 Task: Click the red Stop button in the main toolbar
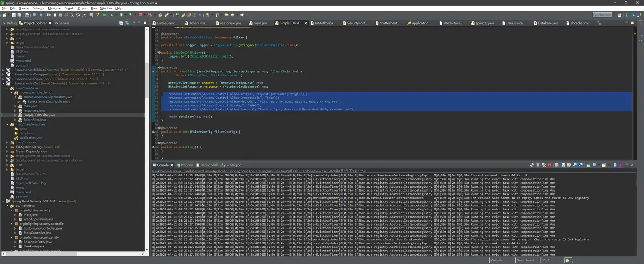pyautogui.click(x=140, y=15)
